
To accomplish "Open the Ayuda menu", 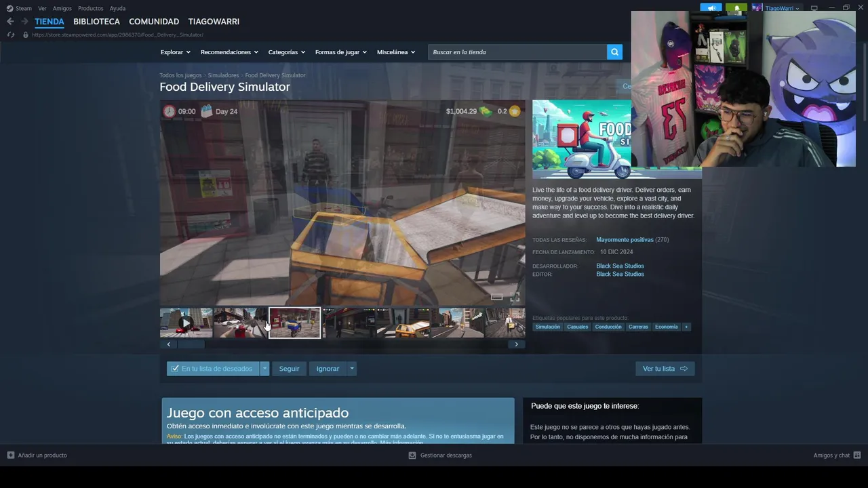I will (x=117, y=8).
